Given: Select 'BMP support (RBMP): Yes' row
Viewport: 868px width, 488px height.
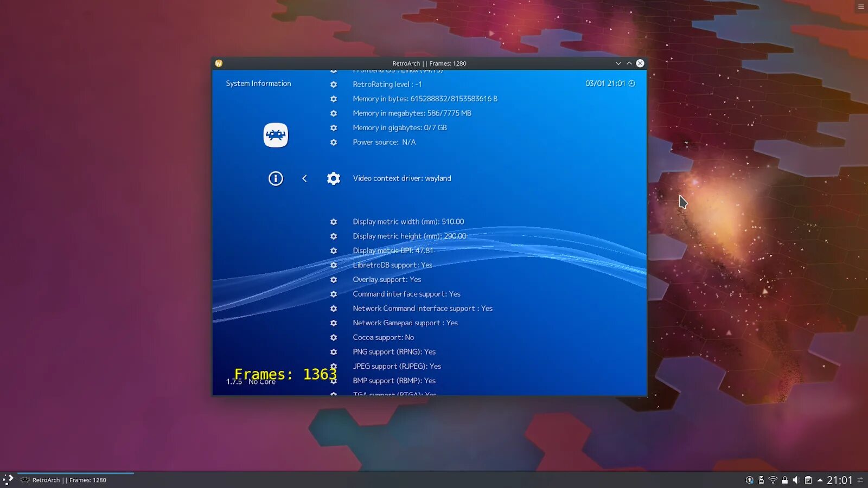Looking at the screenshot, I should point(394,381).
